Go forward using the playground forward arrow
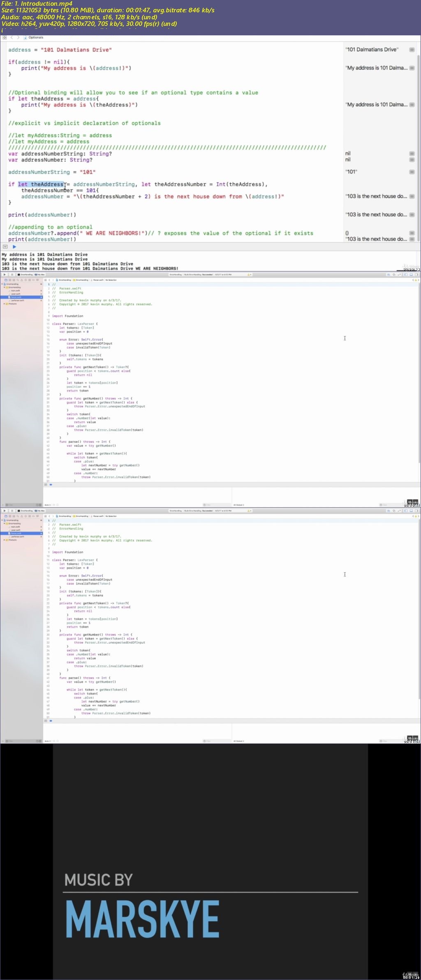 (x=18, y=37)
